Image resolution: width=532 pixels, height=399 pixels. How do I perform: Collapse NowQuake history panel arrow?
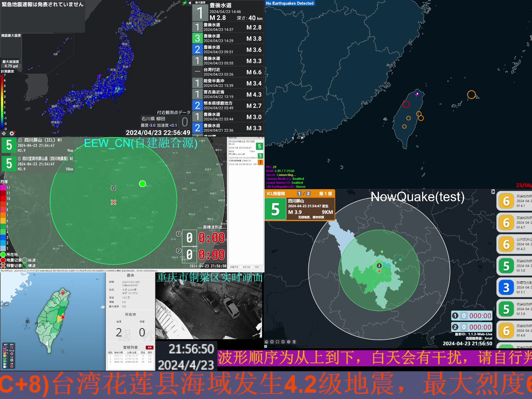tap(493, 192)
